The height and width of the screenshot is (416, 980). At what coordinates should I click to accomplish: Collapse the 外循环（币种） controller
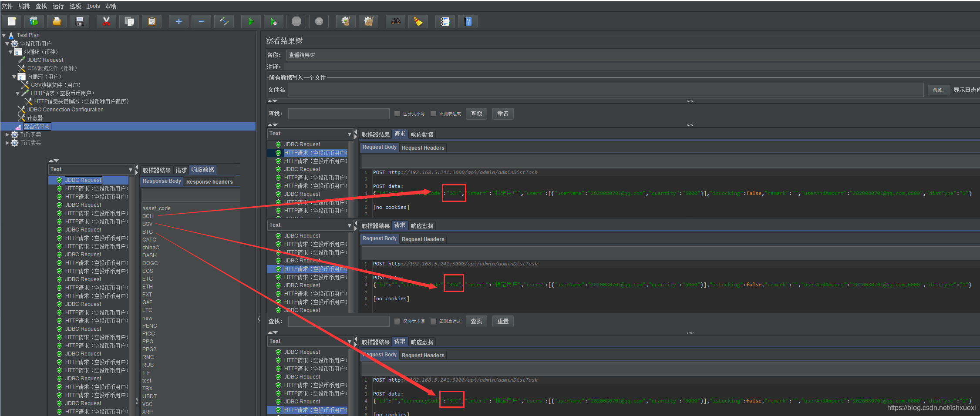(x=11, y=52)
